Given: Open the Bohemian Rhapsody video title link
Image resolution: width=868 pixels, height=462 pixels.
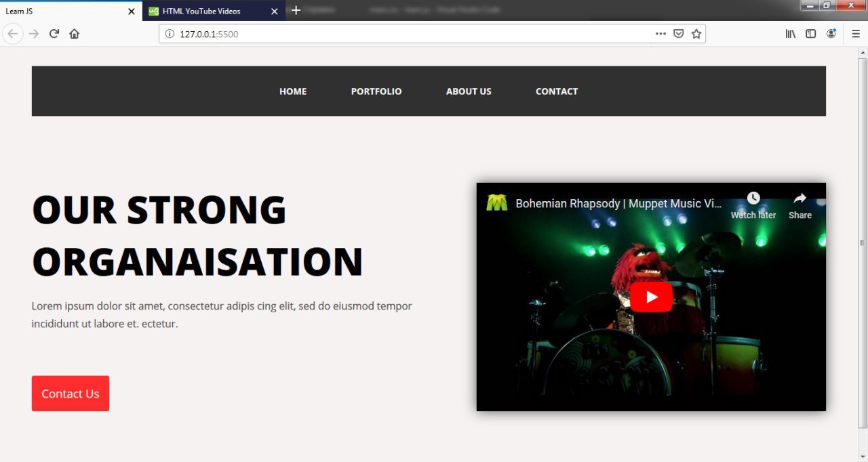Looking at the screenshot, I should [x=618, y=203].
